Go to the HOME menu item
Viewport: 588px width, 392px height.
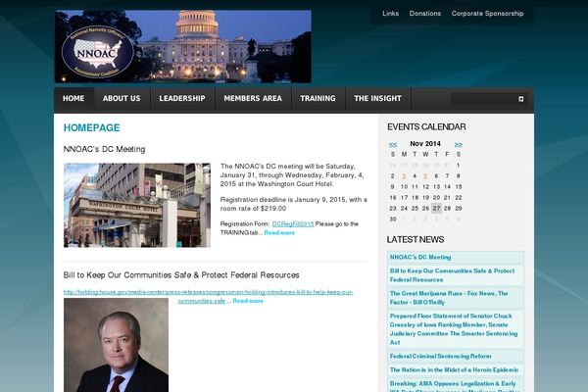(x=73, y=99)
